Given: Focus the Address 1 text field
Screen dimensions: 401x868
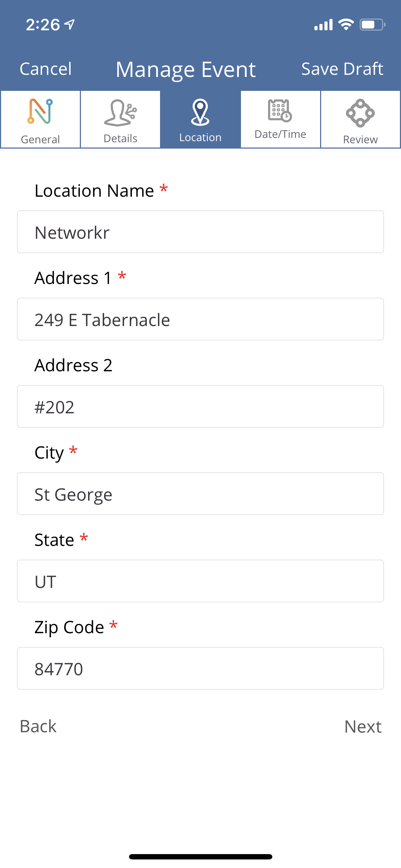Looking at the screenshot, I should click(x=200, y=319).
